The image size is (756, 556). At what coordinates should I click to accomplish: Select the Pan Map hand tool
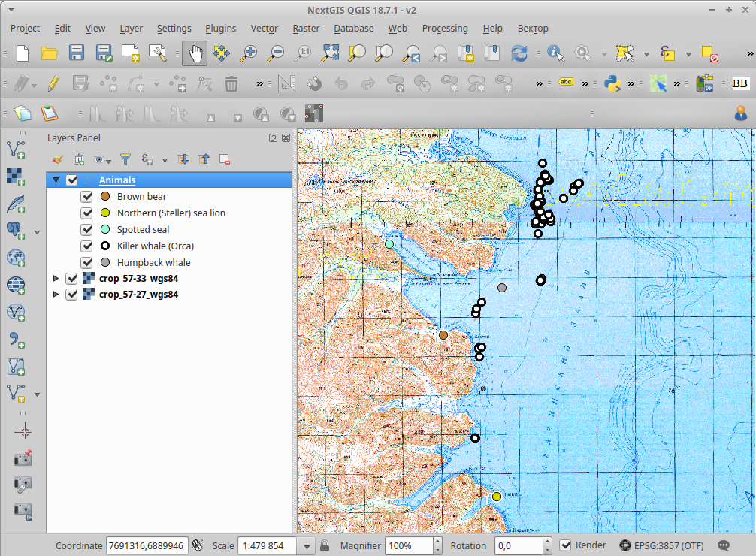pyautogui.click(x=195, y=53)
